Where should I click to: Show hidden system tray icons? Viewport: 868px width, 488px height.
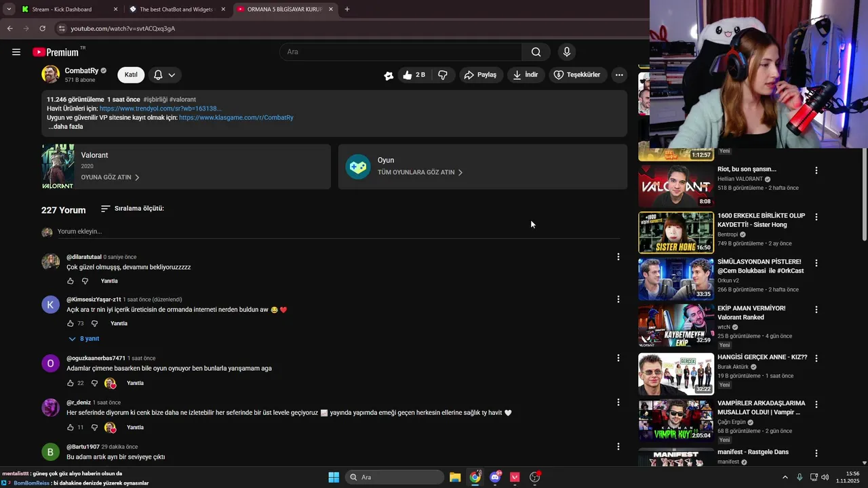[x=785, y=477]
